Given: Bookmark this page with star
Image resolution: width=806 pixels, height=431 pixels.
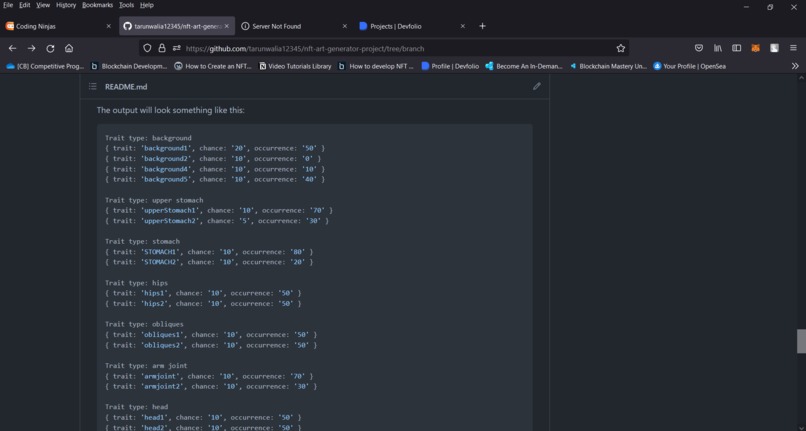Looking at the screenshot, I should click(x=620, y=48).
